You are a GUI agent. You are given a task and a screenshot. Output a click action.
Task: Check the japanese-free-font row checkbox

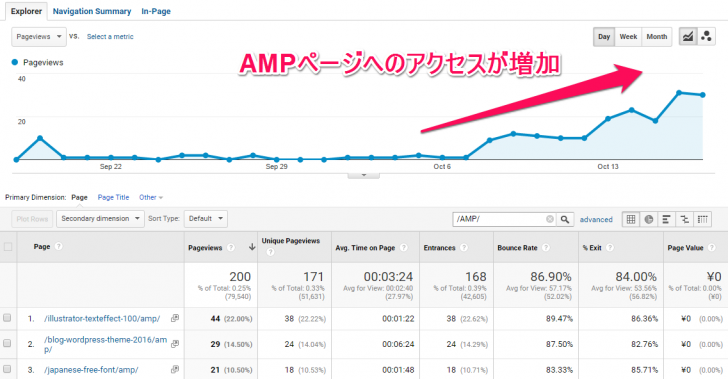point(7,368)
